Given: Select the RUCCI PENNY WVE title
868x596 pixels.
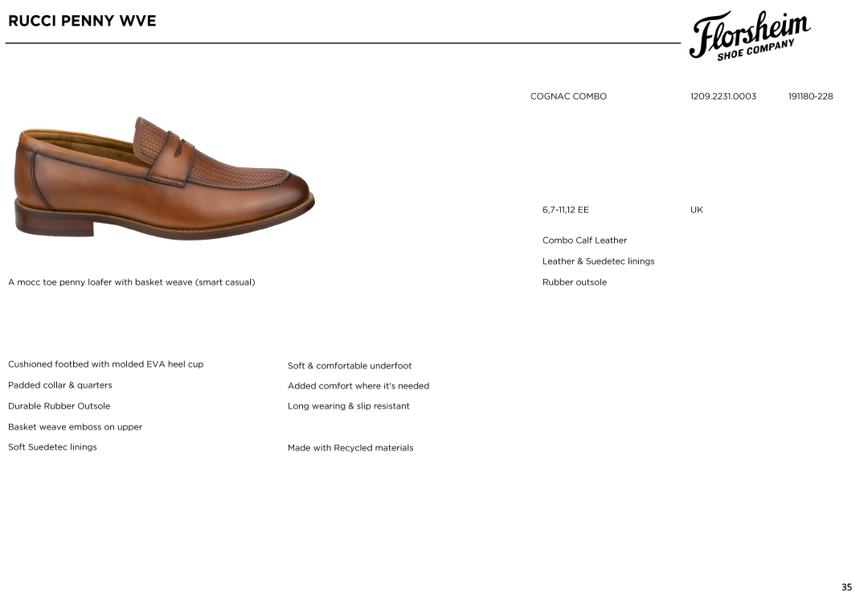Looking at the screenshot, I should (x=83, y=21).
